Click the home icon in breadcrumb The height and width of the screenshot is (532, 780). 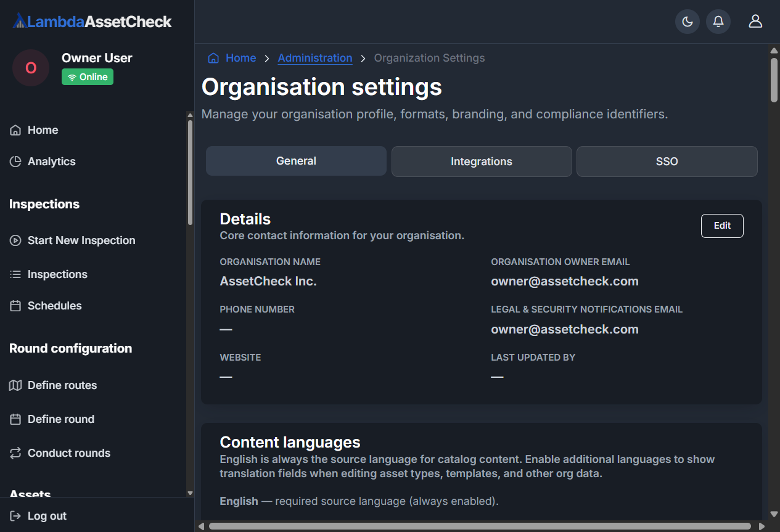(x=213, y=58)
